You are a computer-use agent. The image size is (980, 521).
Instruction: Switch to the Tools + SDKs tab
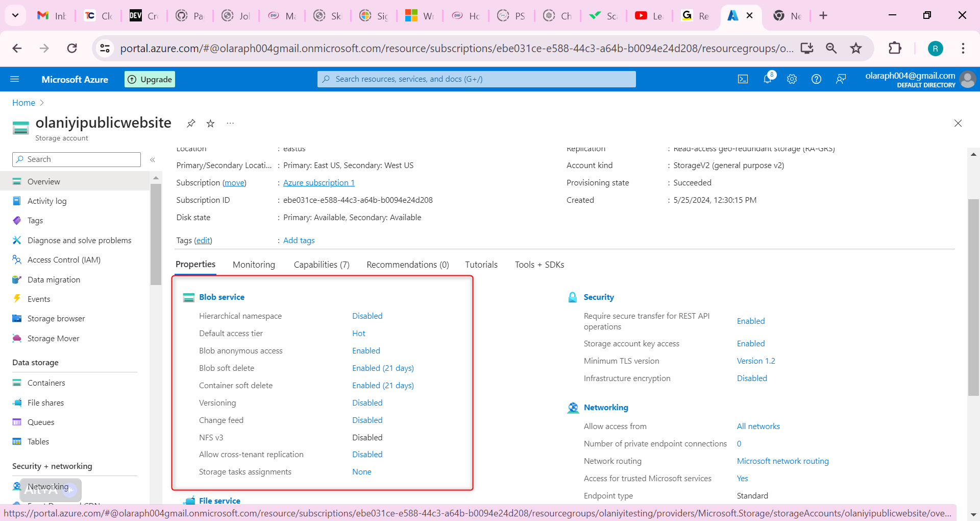pos(540,265)
